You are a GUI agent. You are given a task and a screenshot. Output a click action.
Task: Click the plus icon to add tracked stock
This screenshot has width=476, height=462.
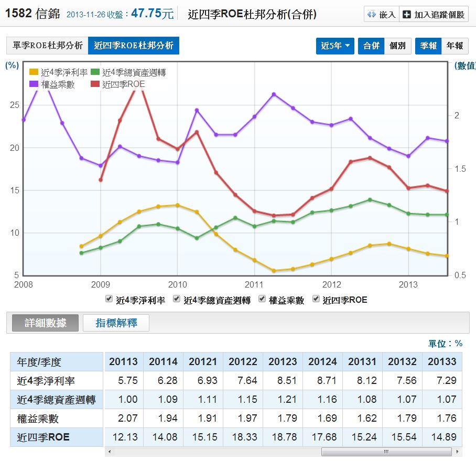[407, 15]
